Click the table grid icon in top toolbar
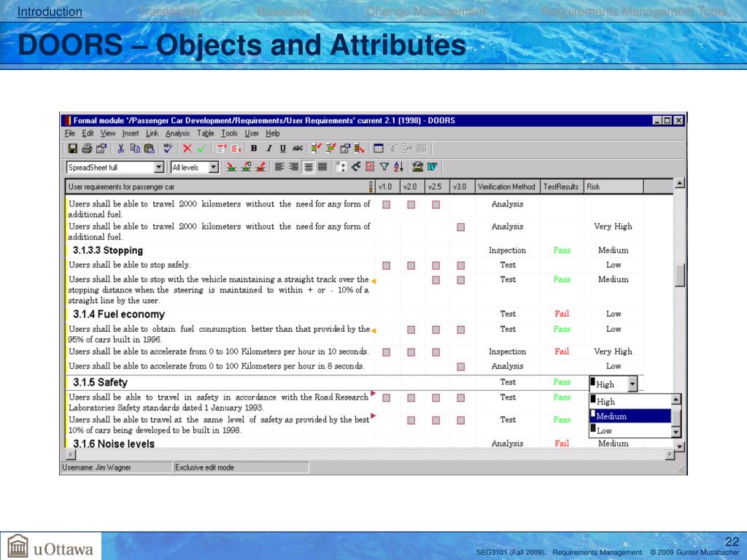Screen dimensions: 747x560 (x=379, y=149)
